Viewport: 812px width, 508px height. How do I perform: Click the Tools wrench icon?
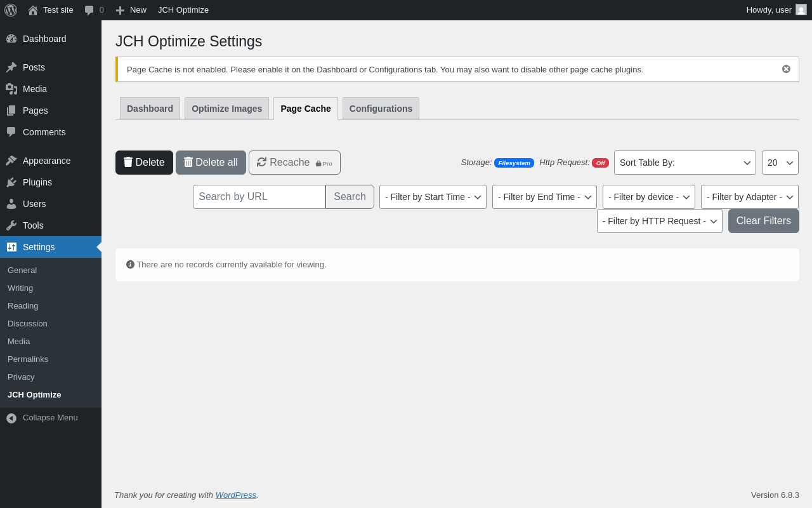(x=11, y=225)
